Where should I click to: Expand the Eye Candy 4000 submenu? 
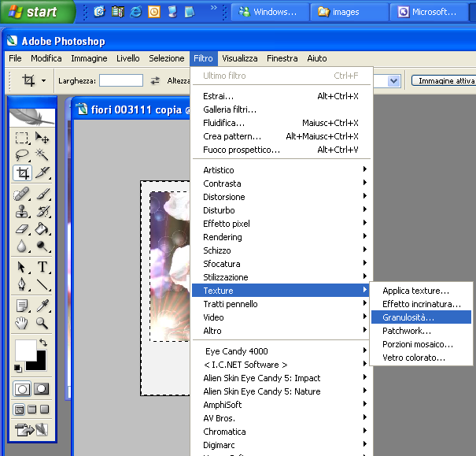[282, 351]
